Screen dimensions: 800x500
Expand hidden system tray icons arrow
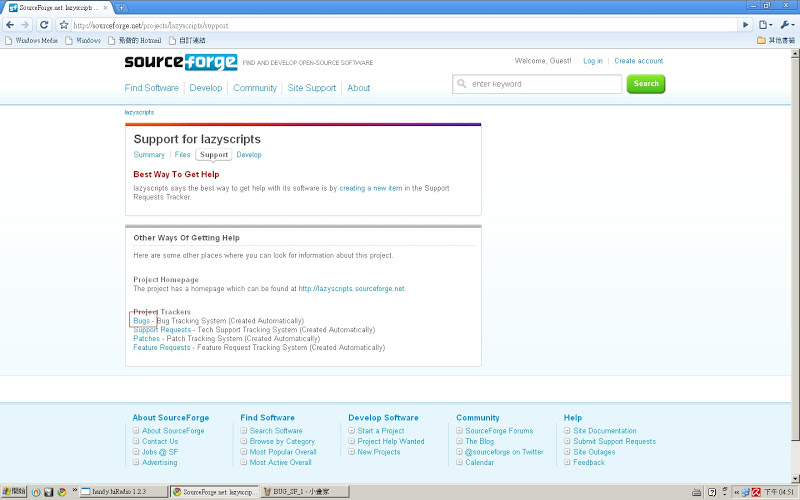click(x=736, y=492)
